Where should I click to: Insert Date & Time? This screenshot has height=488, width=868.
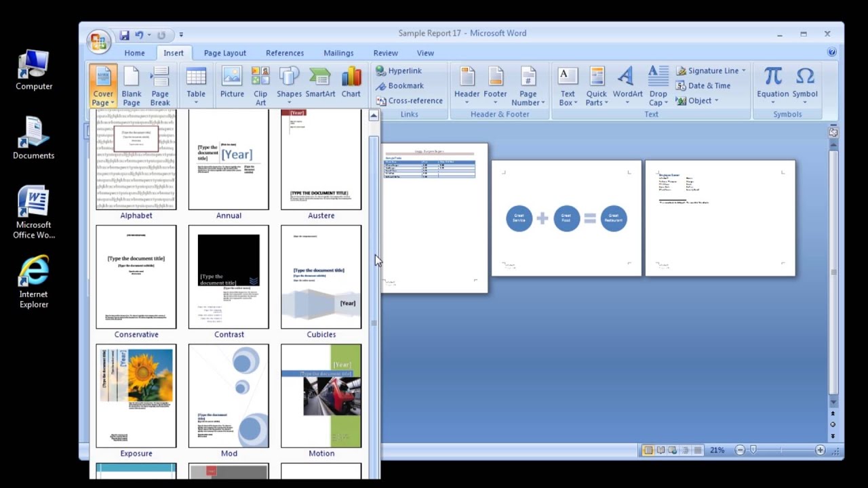point(703,85)
